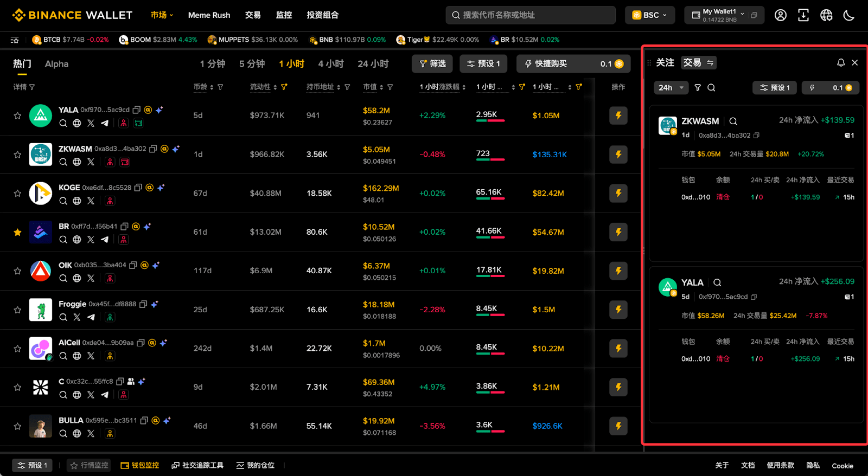Open X link for BULLA token
The height and width of the screenshot is (476, 868).
pos(91,433)
